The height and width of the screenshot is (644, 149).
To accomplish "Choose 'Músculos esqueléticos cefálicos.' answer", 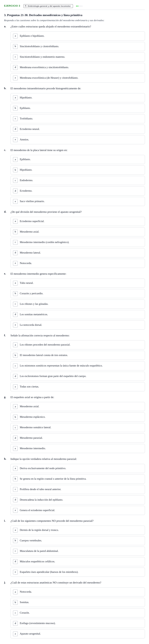I will [78, 561].
